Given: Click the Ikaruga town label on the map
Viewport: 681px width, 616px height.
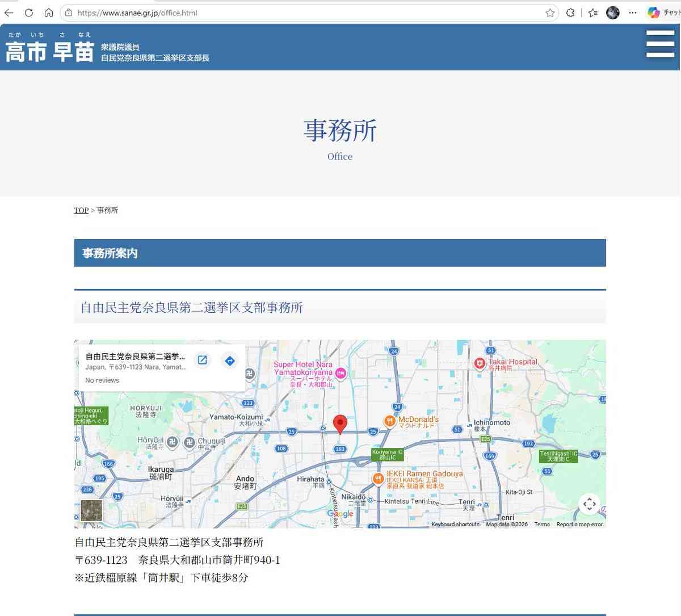Looking at the screenshot, I should 161,473.
